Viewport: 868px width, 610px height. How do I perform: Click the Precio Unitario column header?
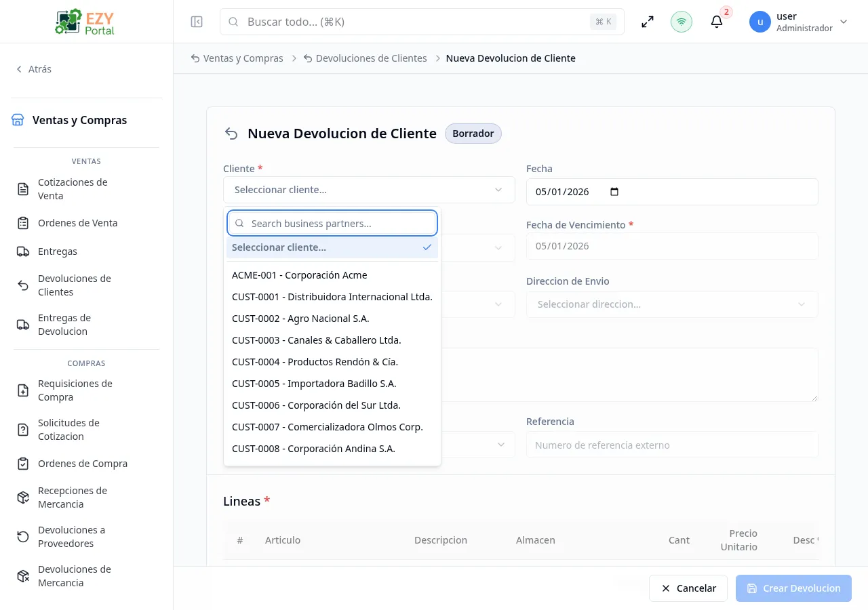point(739,540)
